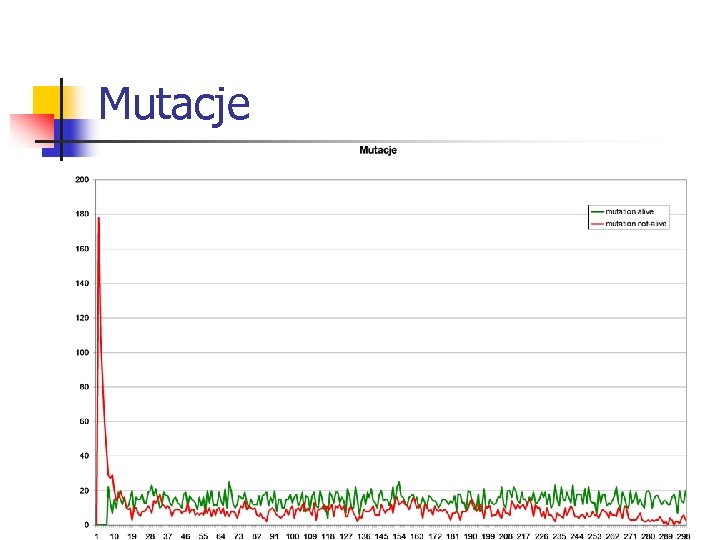Click the y-axis label 100
This screenshot has height=540, width=720.
82,353
